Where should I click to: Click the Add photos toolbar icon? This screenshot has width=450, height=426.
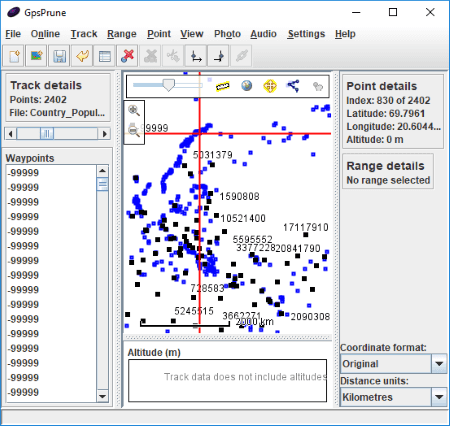[37, 56]
